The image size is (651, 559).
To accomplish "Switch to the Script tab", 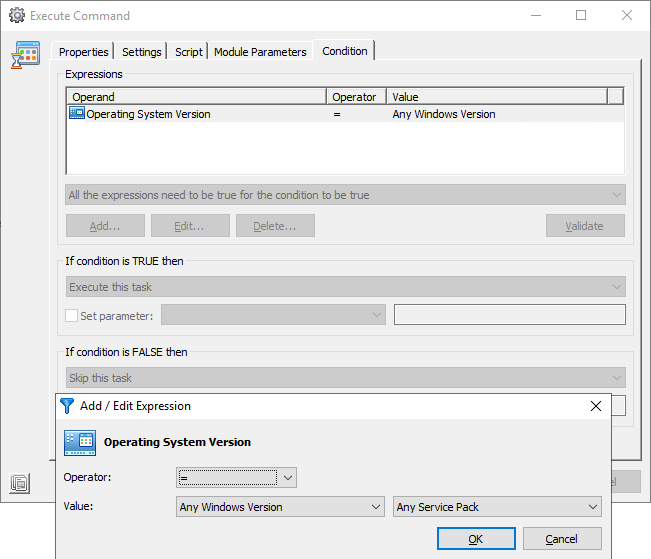I will point(189,52).
